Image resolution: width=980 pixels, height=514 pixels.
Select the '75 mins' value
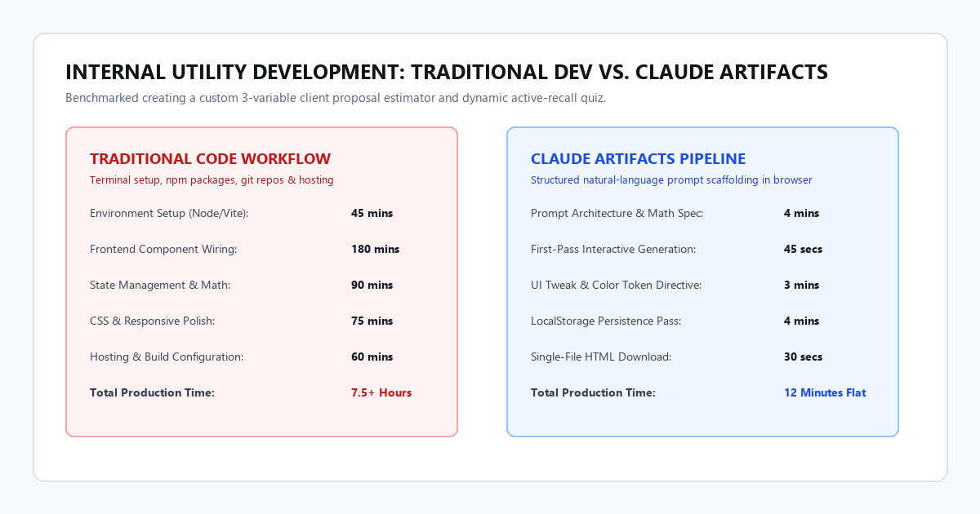coord(372,321)
